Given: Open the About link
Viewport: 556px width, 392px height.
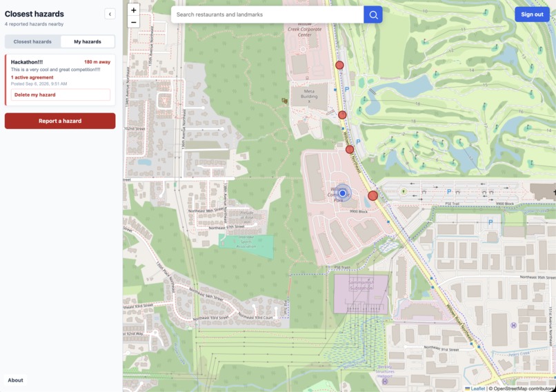Looking at the screenshot, I should 16,380.
